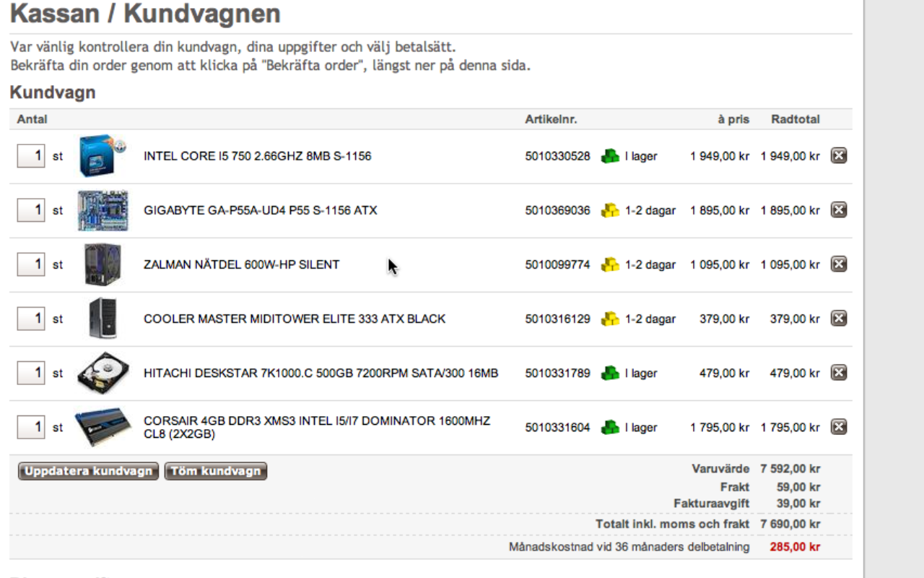Open Zalman power supply product thumbnail
924x578 pixels.
coord(103,264)
